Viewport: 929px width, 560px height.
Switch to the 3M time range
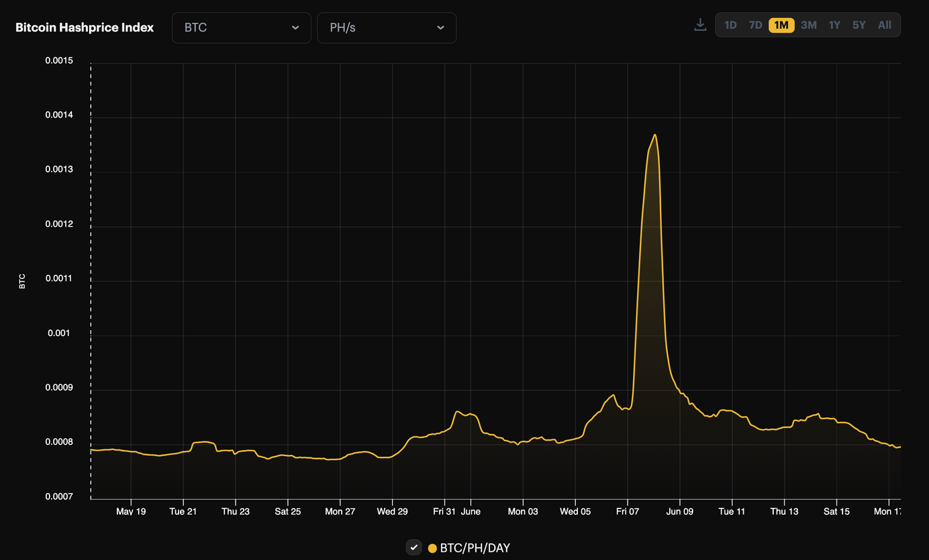pyautogui.click(x=809, y=25)
